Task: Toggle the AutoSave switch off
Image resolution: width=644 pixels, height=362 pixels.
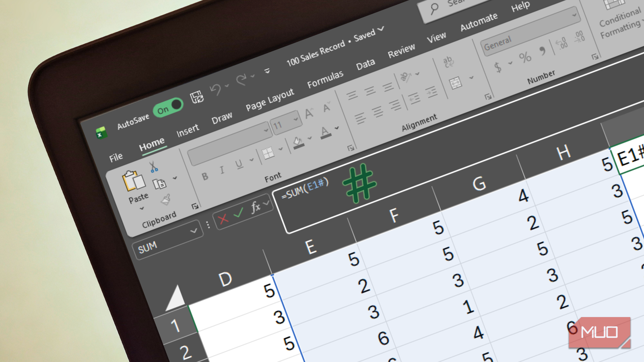Action: click(x=168, y=107)
